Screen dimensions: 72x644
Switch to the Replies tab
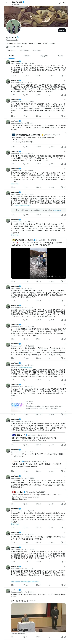pos(27,56)
